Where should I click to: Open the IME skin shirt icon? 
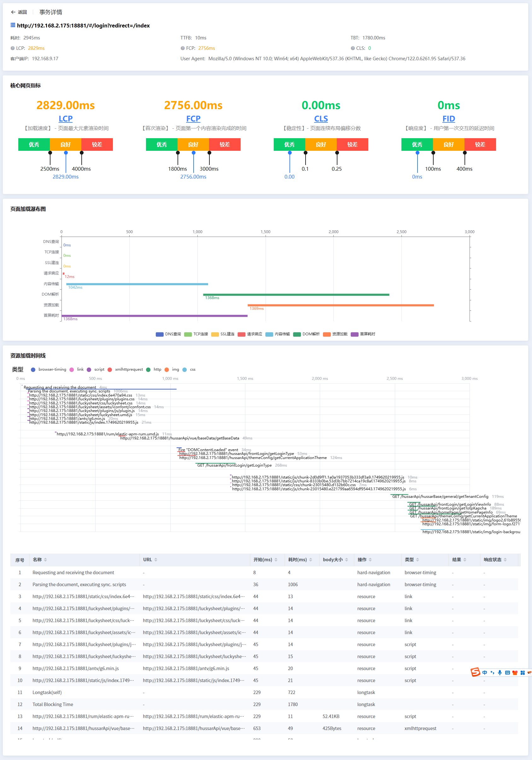pyautogui.click(x=515, y=673)
